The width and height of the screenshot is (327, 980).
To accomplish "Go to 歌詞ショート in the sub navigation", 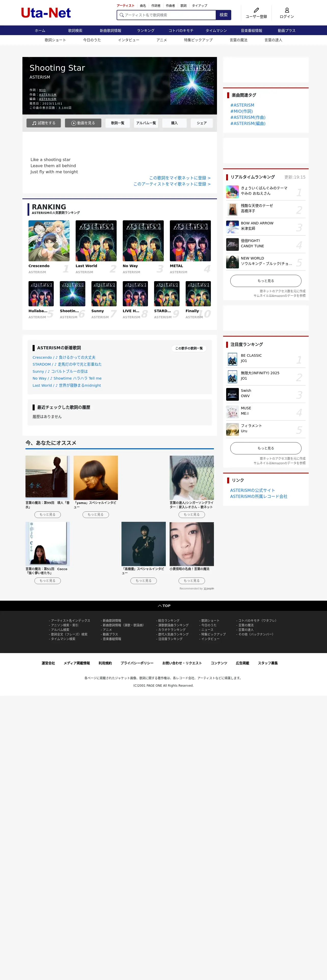I will [x=55, y=40].
